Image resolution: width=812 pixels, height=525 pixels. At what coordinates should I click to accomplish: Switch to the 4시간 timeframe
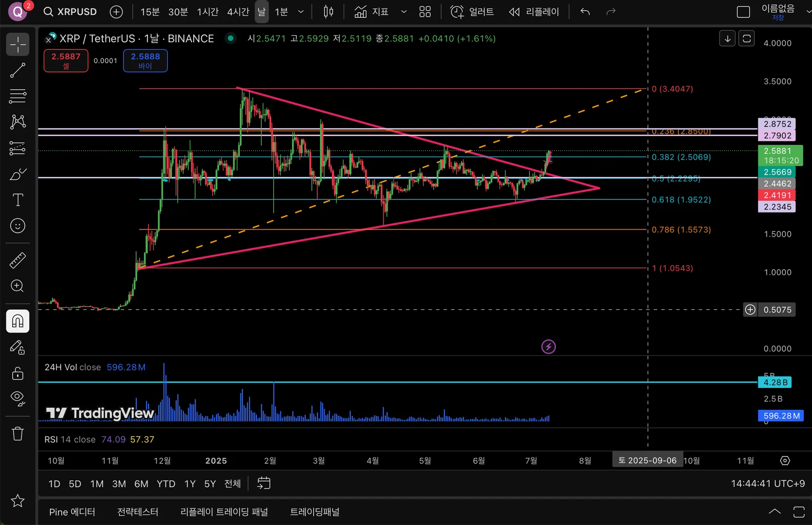point(238,12)
